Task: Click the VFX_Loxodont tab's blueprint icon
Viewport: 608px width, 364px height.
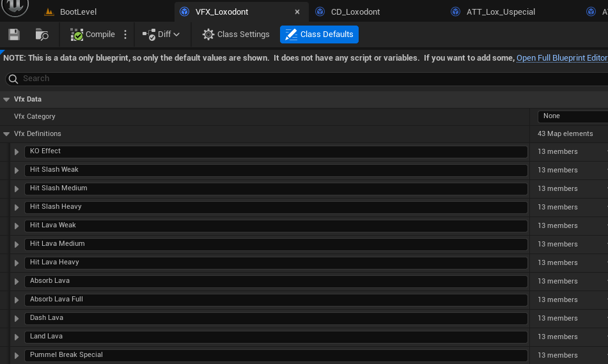Action: point(185,11)
